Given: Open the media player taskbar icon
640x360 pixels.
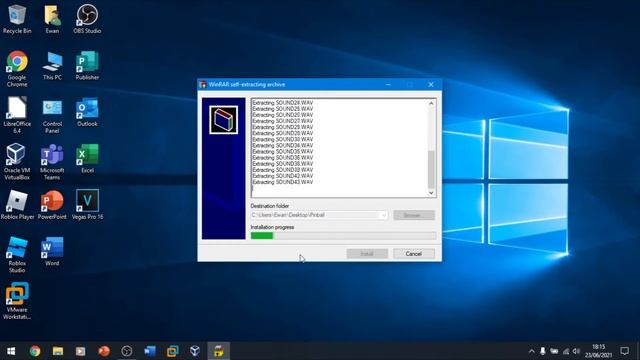Looking at the screenshot, I should [80, 351].
